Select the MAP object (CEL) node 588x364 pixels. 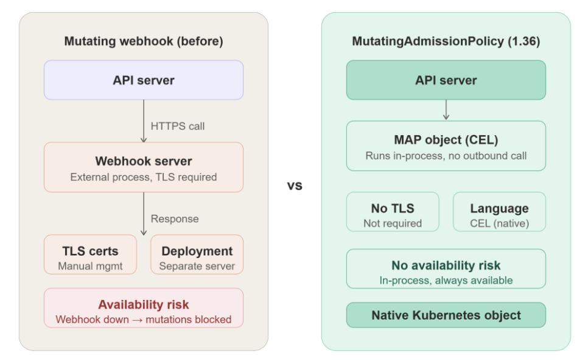pos(446,145)
